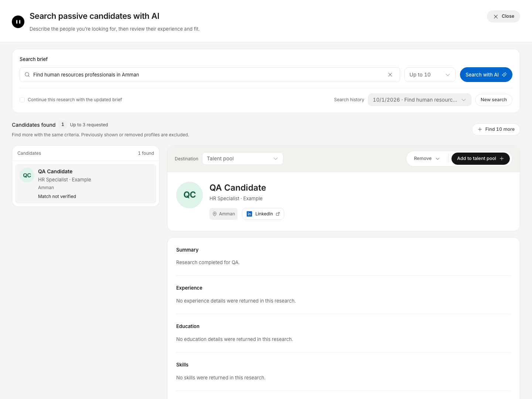Click the Amman location chip

(x=224, y=214)
